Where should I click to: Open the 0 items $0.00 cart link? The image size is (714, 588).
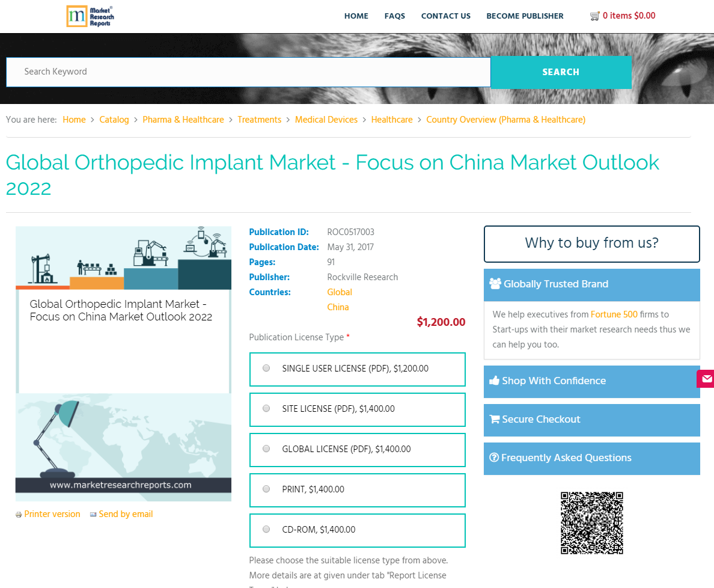[x=629, y=16]
